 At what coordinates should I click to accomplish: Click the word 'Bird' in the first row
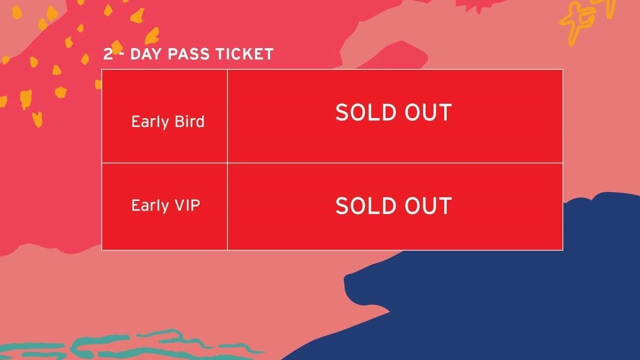pos(189,122)
